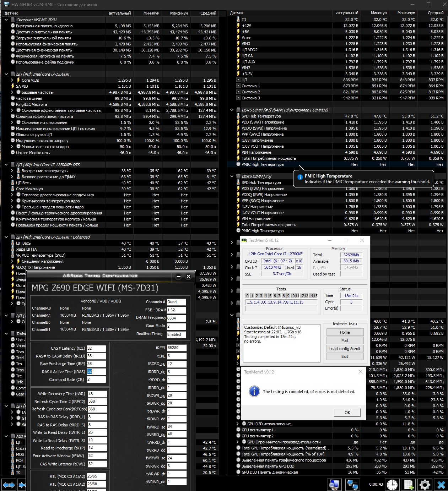This screenshot has height=491, width=448.
Task: Click Command Rate (CR) field
Action: click(x=96, y=380)
